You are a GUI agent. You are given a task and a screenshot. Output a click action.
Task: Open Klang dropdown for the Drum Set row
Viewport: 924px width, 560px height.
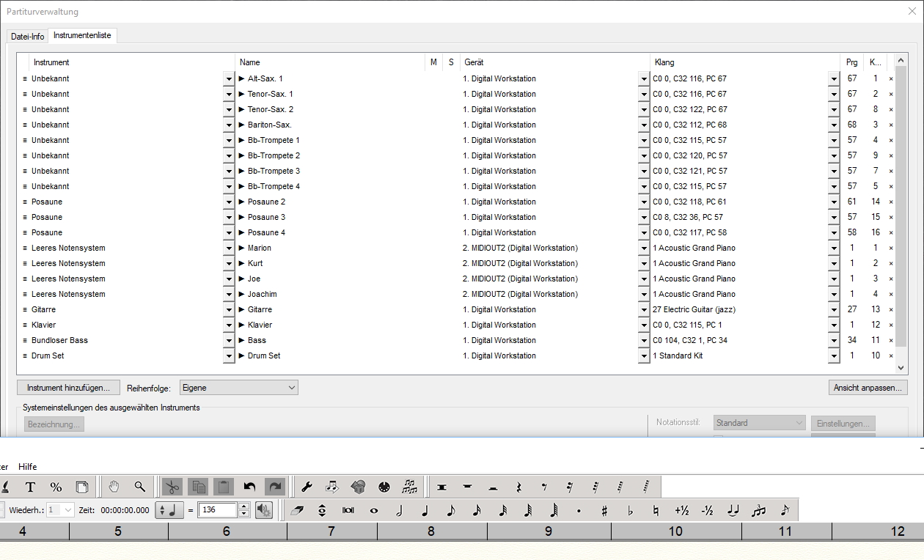coord(834,356)
